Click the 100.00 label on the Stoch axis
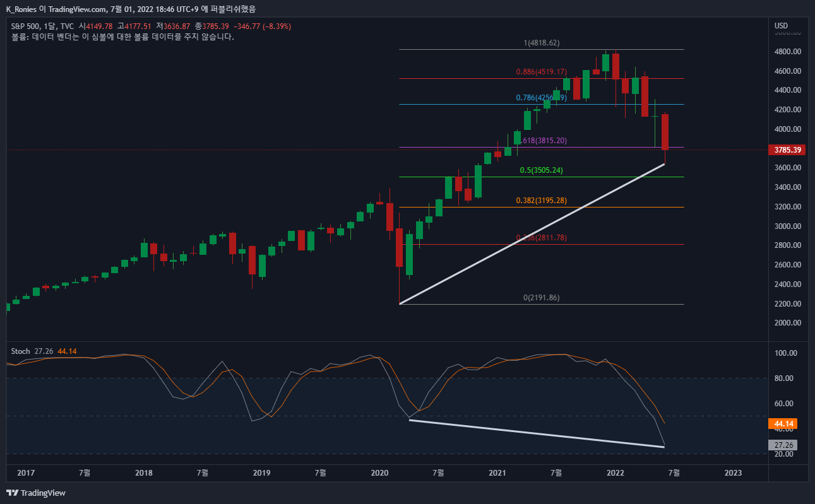This screenshot has height=504, width=815. [787, 353]
